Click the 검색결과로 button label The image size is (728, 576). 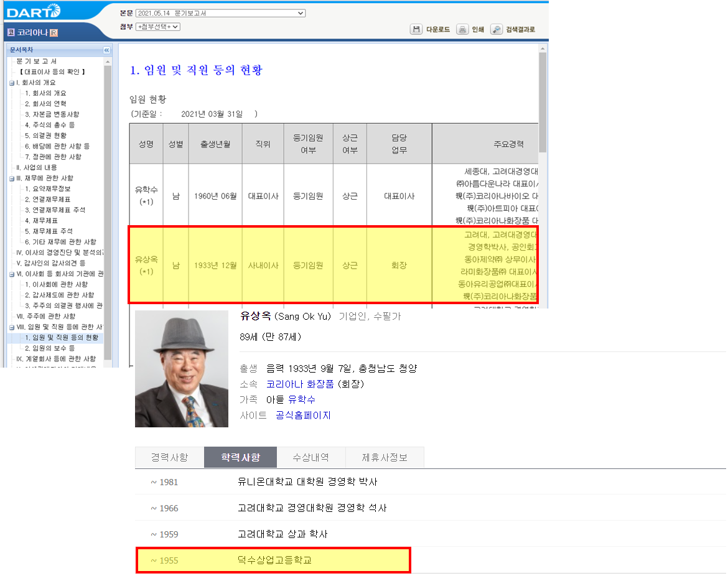point(520,29)
